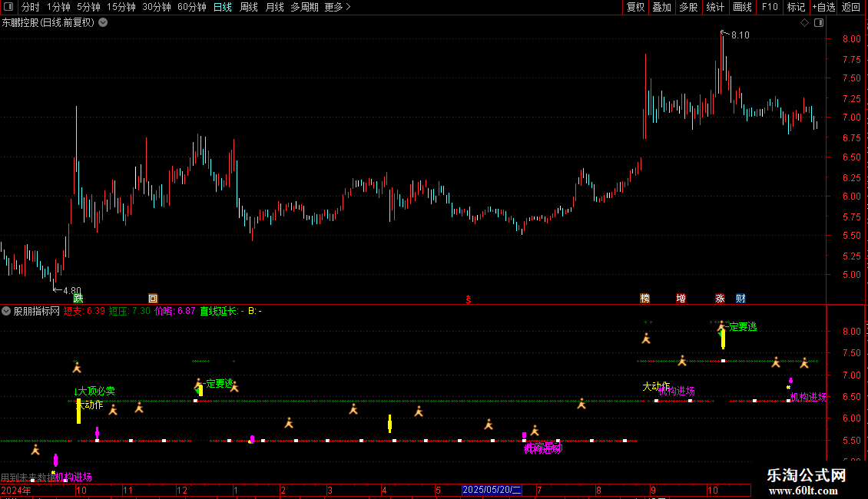Click yellow 大动作 label near September
This screenshot has width=868, height=499.
tap(656, 386)
